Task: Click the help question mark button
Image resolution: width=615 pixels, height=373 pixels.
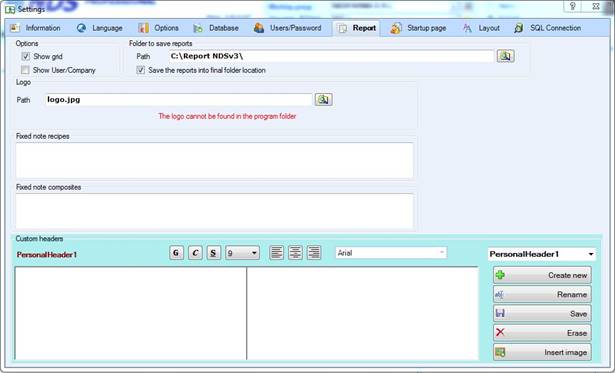Action: [x=573, y=7]
